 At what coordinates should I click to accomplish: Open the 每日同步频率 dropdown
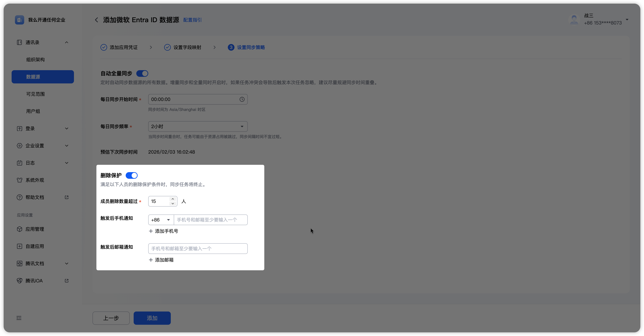click(x=197, y=127)
